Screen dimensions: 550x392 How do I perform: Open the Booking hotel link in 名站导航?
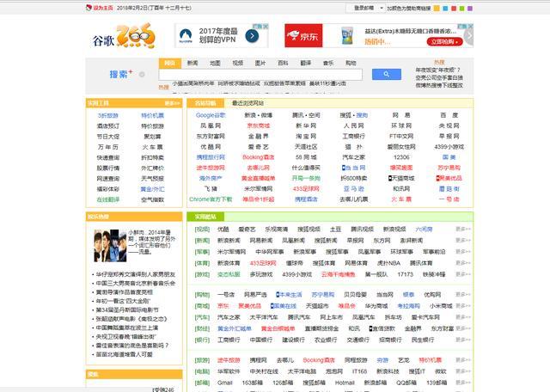[x=258, y=157]
